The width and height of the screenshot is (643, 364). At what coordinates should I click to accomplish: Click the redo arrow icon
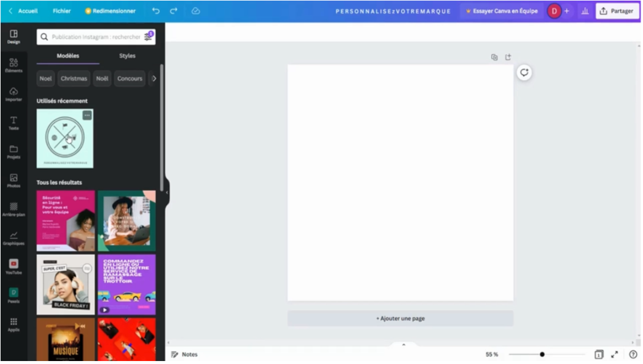pyautogui.click(x=173, y=11)
